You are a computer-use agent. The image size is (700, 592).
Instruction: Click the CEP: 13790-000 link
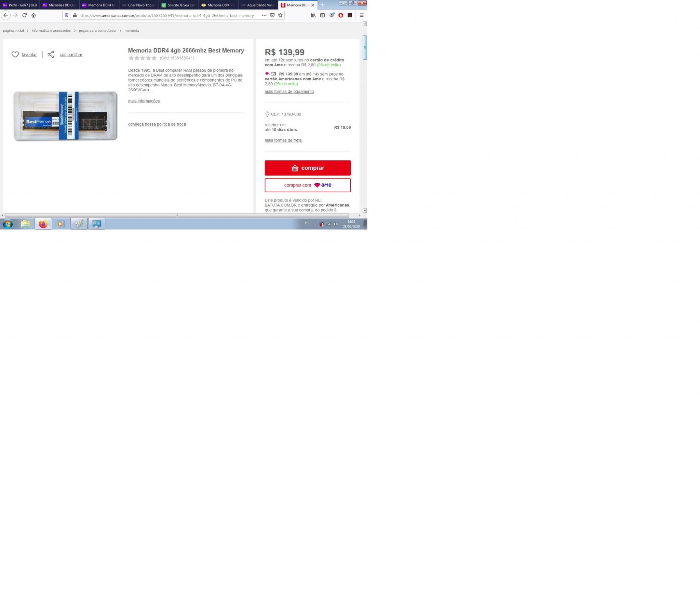click(x=286, y=114)
